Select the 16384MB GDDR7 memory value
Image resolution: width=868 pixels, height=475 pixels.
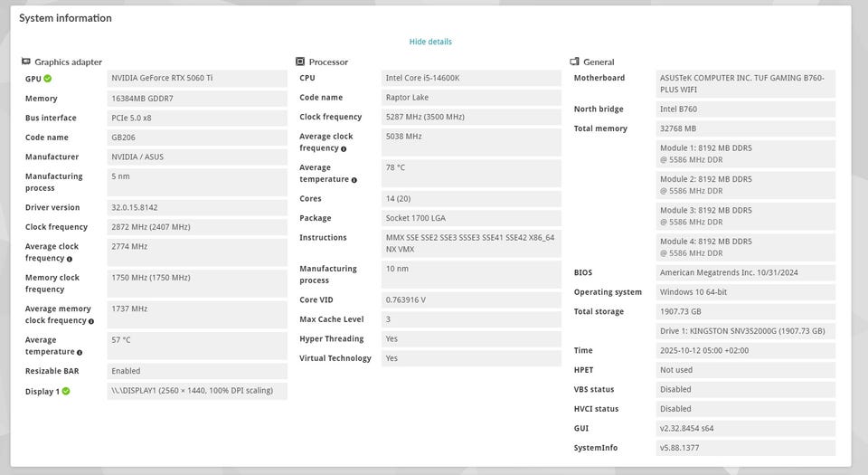coord(197,98)
